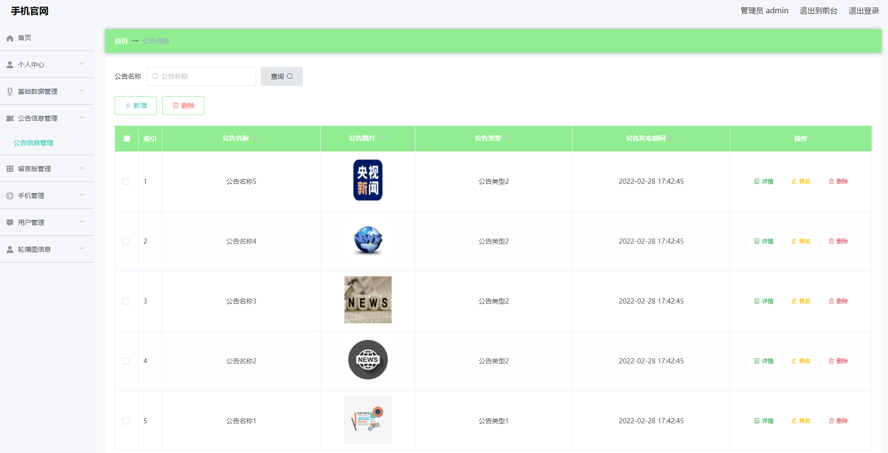
Task: Click 修改 edit icon for 公告名称4
Action: click(794, 241)
